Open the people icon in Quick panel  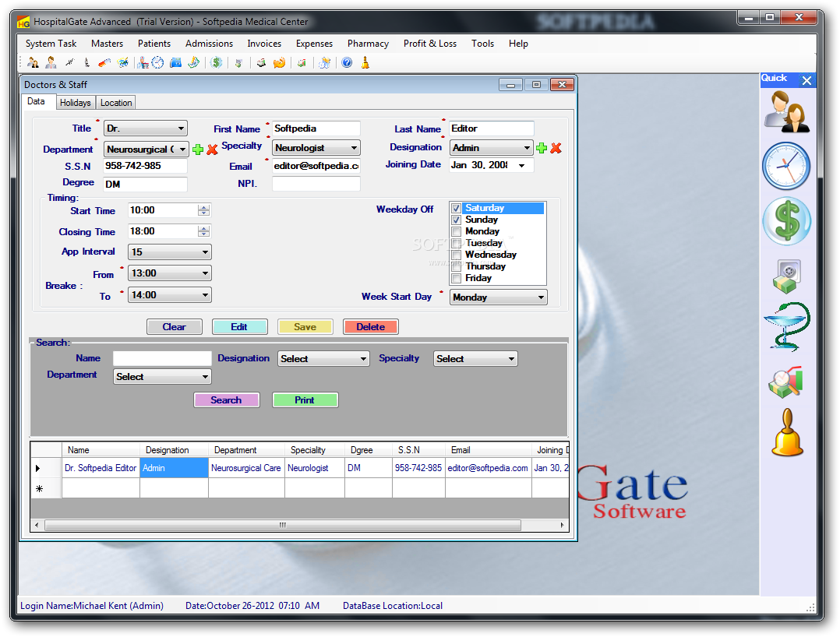786,112
